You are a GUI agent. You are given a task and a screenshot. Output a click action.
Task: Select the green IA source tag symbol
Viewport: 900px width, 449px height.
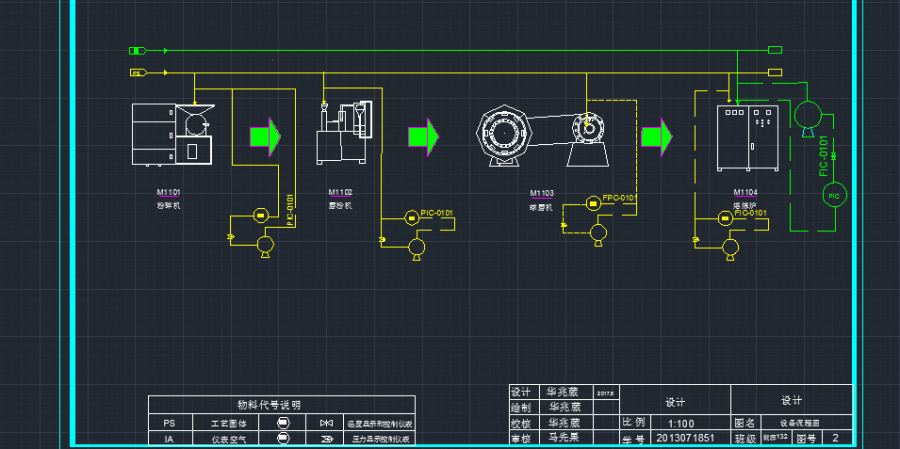137,51
